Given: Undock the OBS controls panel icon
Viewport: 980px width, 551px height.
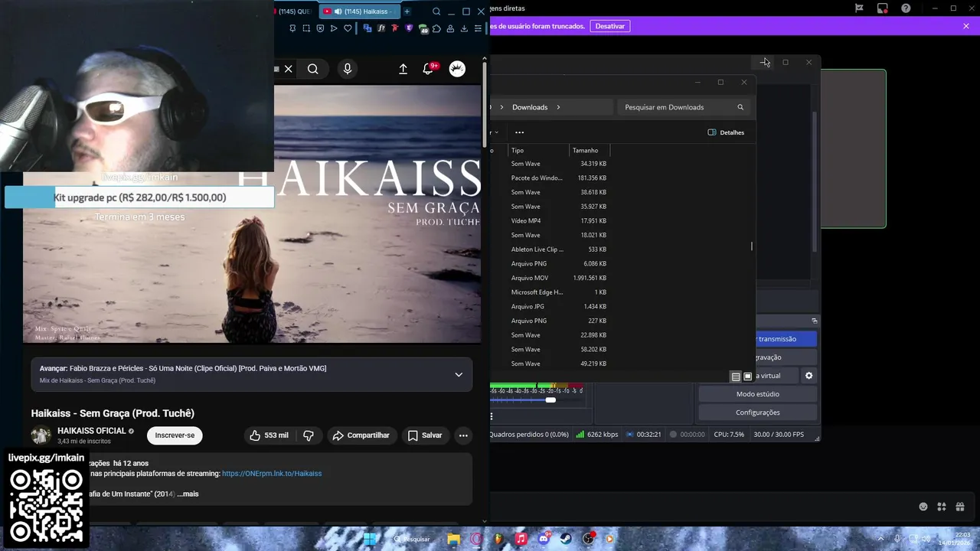Looking at the screenshot, I should pos(815,321).
